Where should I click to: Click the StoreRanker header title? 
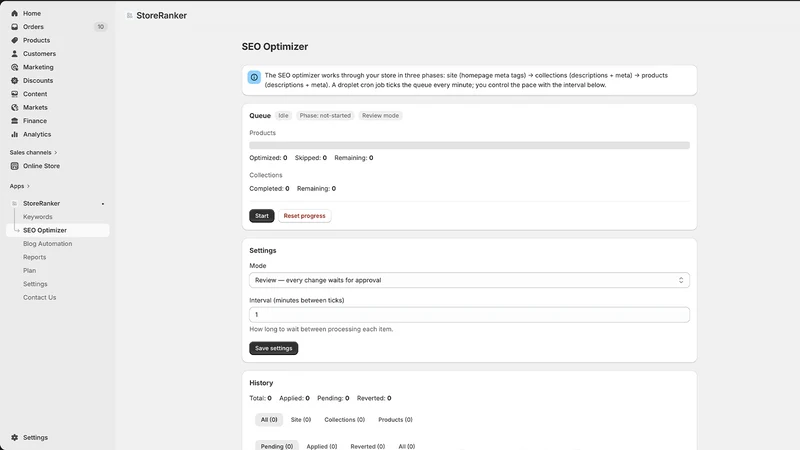coord(162,15)
